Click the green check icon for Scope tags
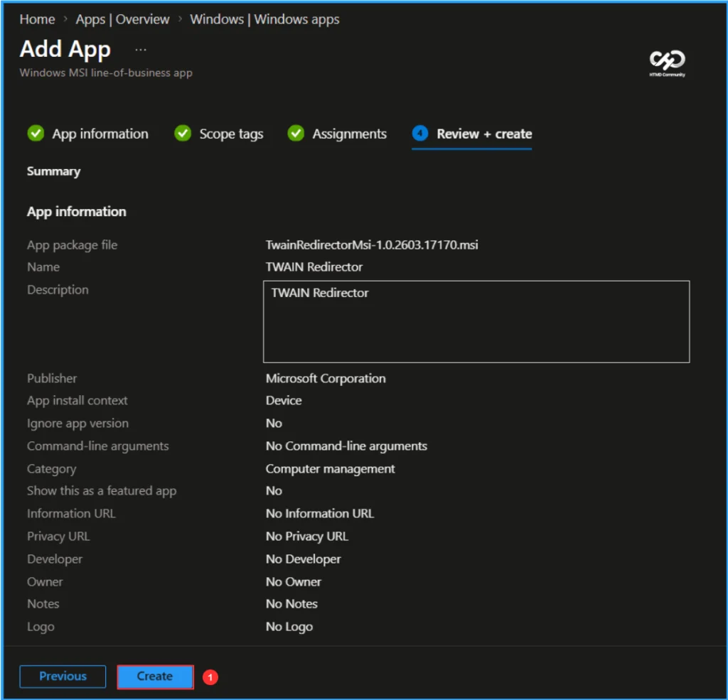728x700 pixels. 183,133
